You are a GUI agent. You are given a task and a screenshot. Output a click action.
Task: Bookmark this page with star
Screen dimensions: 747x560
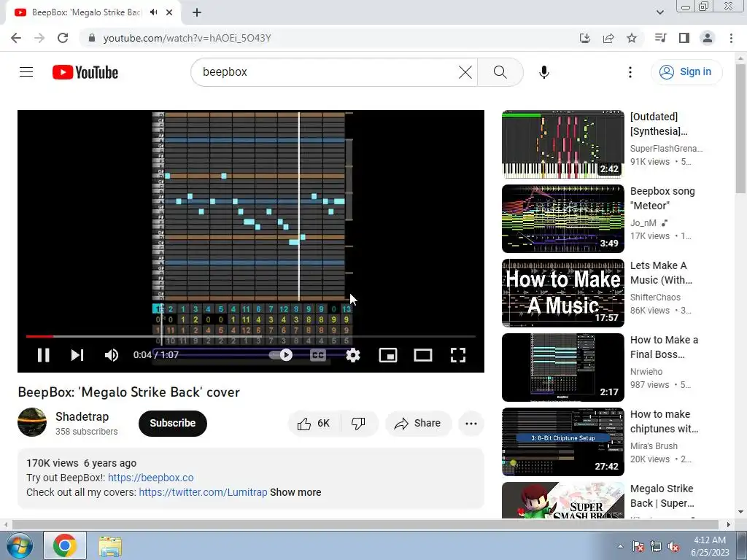click(632, 38)
